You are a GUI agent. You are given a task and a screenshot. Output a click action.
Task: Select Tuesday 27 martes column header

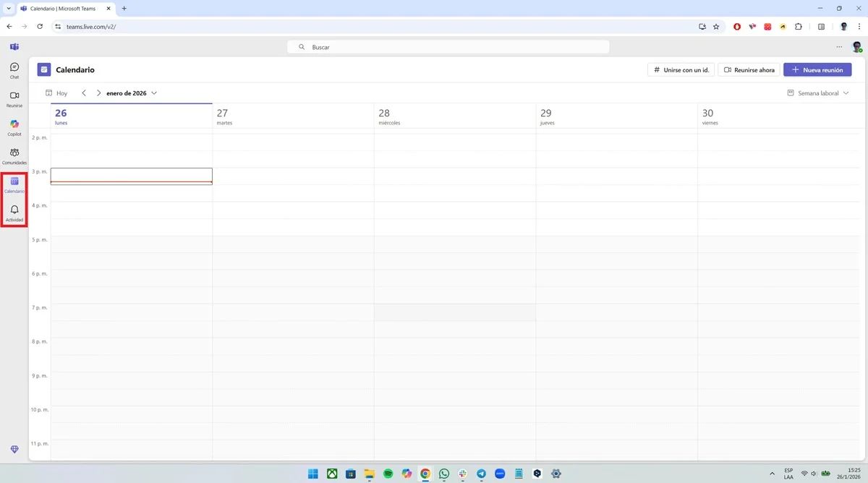(293, 116)
